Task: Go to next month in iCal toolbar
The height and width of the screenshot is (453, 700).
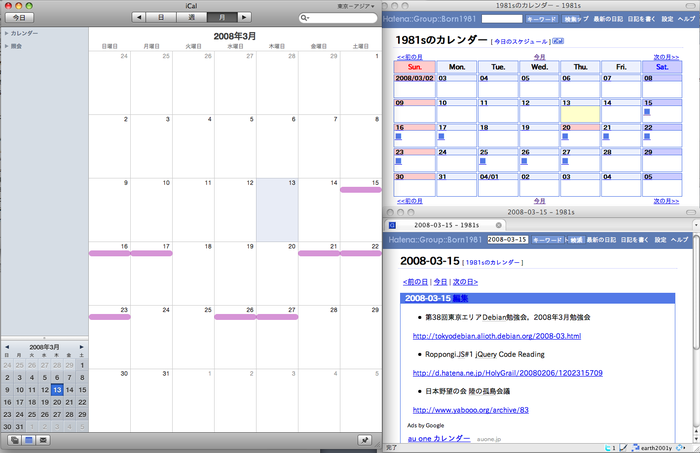Action: coord(244,17)
